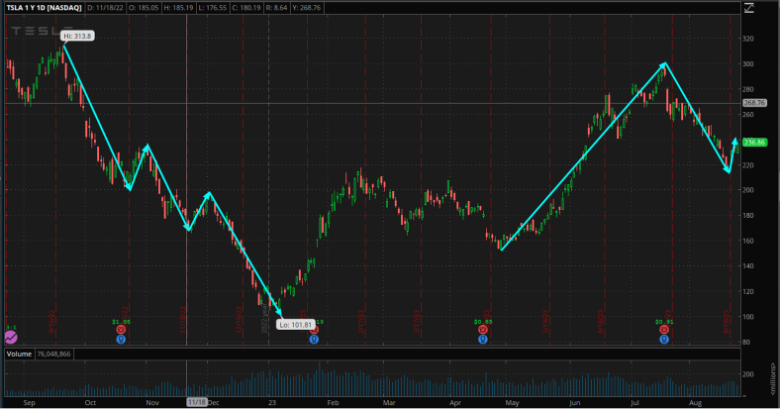Select the O: 185.05 open value
The height and width of the screenshot is (410, 780).
(x=144, y=8)
